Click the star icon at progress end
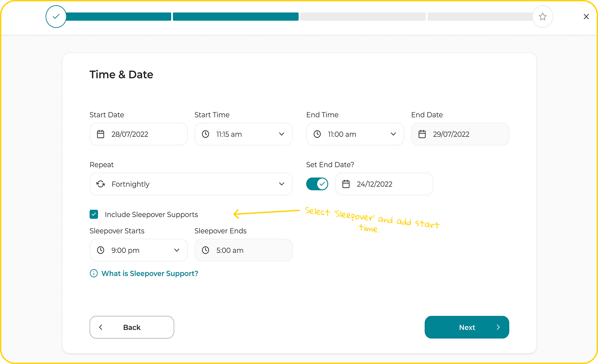 click(x=543, y=17)
